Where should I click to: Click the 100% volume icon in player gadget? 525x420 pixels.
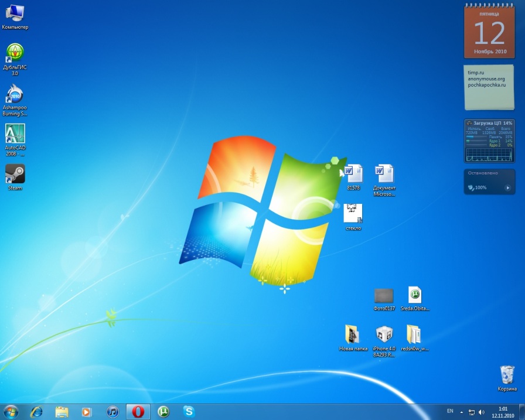471,188
